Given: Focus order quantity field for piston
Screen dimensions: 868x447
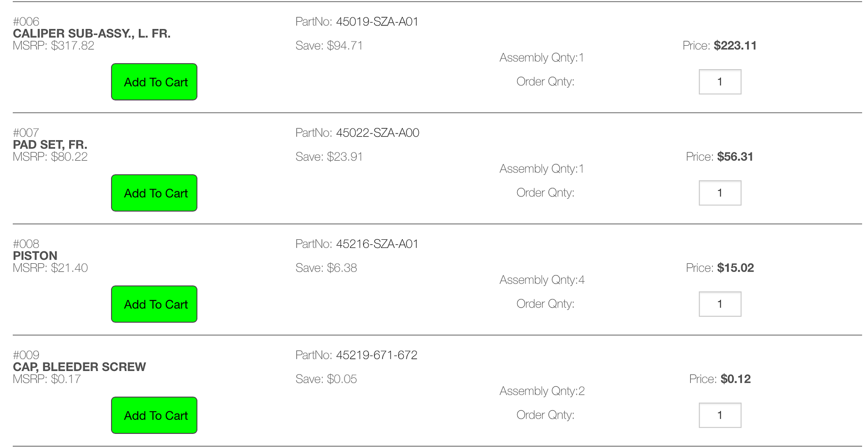Looking at the screenshot, I should pyautogui.click(x=720, y=304).
